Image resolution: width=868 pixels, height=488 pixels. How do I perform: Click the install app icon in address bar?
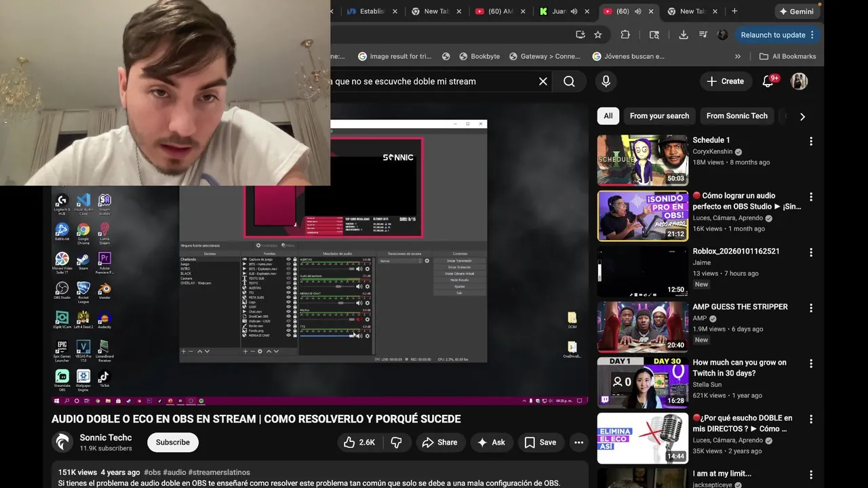[x=580, y=35]
